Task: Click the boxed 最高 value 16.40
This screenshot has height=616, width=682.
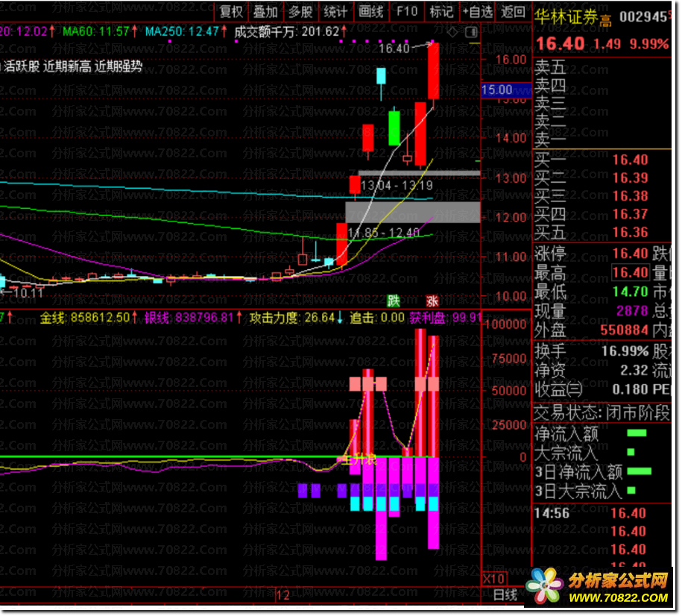Action: pyautogui.click(x=631, y=273)
